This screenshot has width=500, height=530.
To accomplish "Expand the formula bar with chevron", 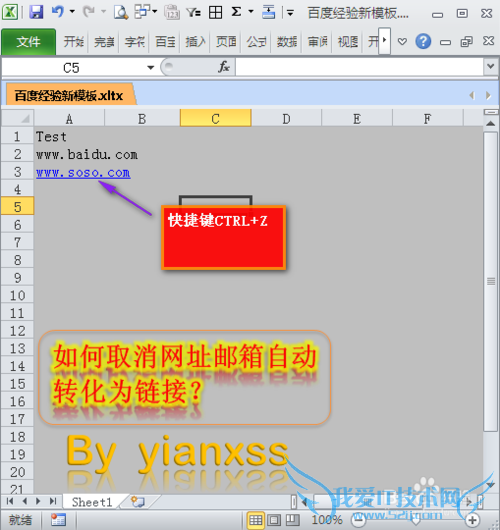I will tap(491, 67).
